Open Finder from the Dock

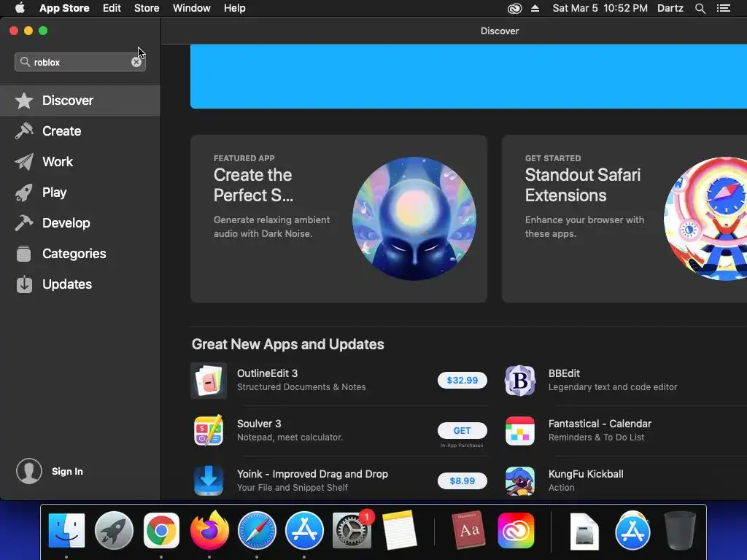click(66, 531)
